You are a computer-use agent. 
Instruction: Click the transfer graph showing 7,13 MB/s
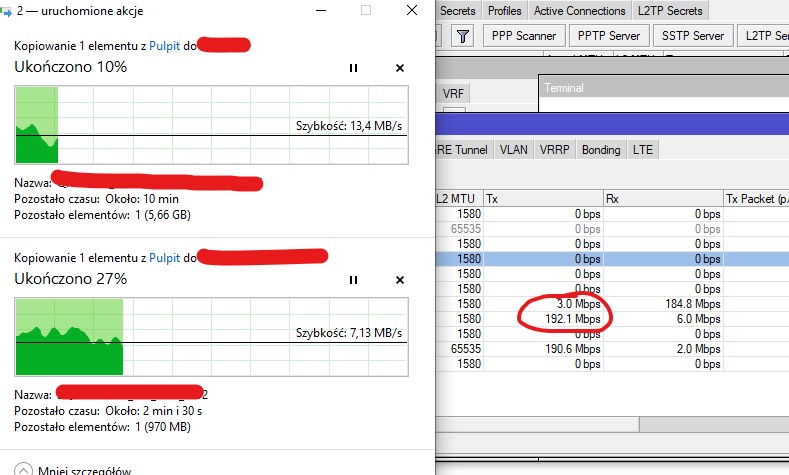tap(211, 337)
